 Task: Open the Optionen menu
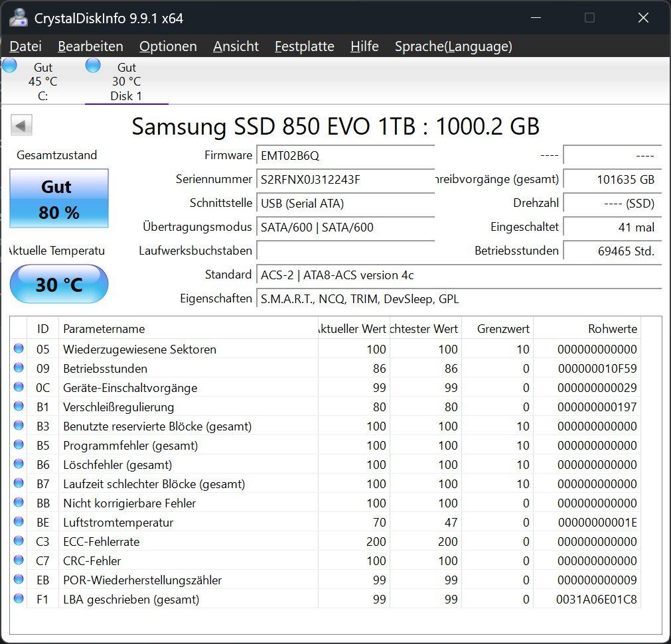click(x=168, y=46)
